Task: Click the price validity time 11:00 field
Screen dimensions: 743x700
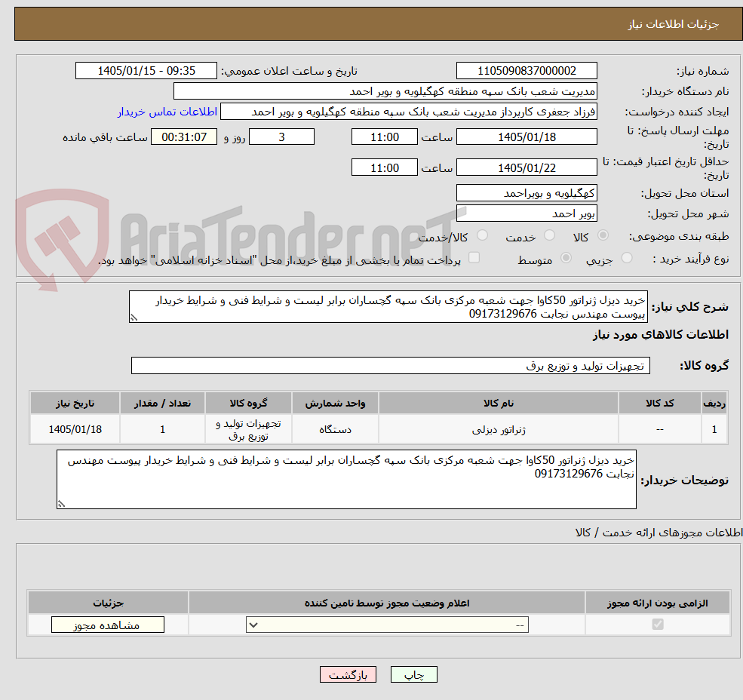Action: (384, 167)
